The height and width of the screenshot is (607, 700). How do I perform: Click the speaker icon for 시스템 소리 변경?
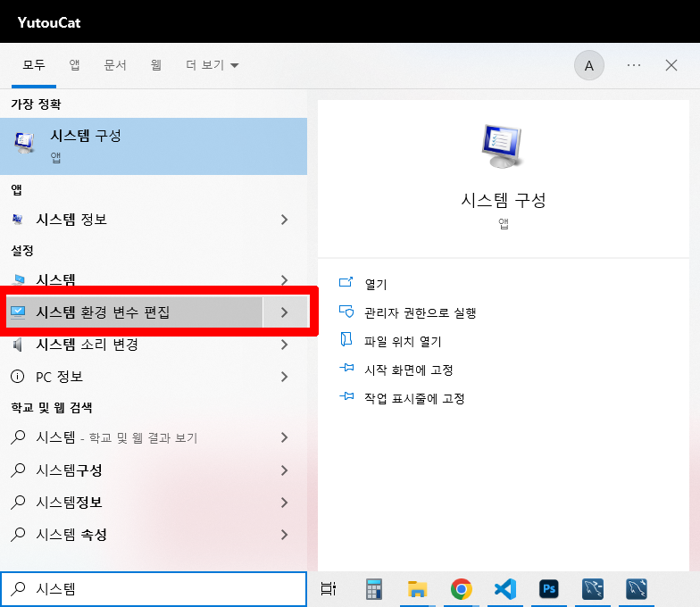pos(18,345)
